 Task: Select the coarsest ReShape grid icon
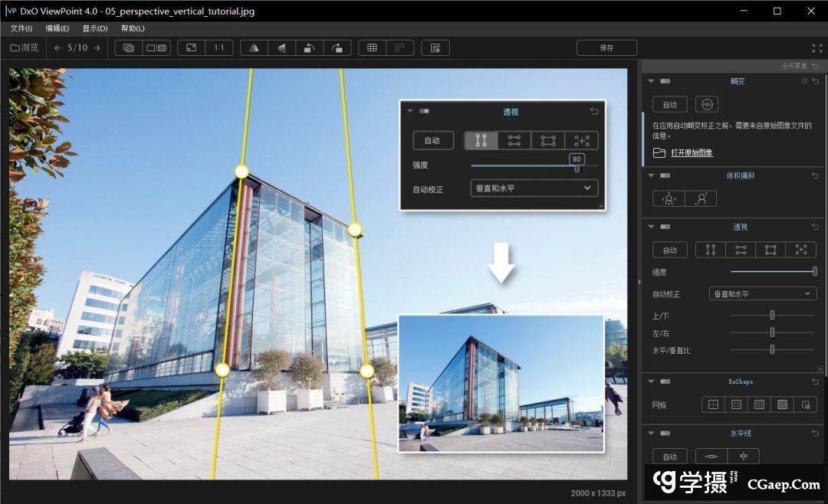pyautogui.click(x=713, y=404)
